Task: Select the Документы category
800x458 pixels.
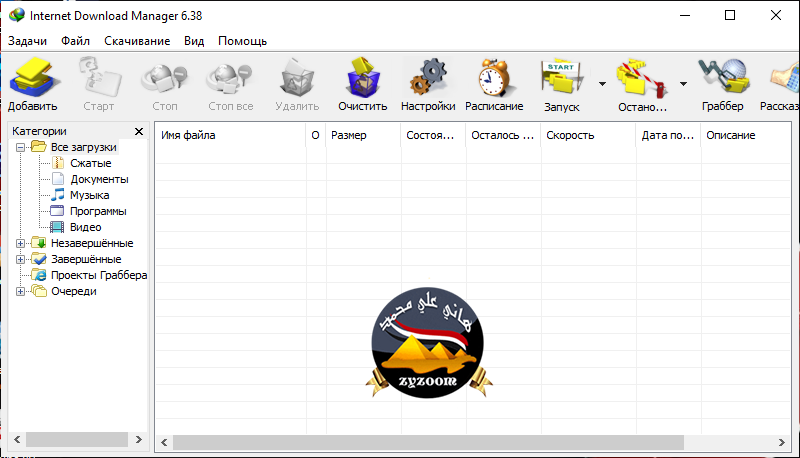Action: pyautogui.click(x=99, y=179)
